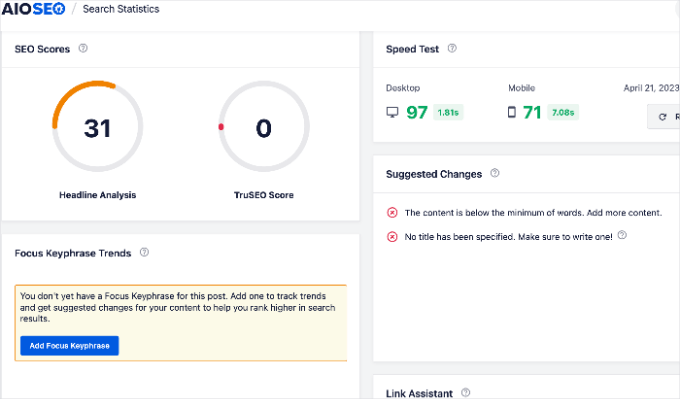Viewport: 680px width, 399px height.
Task: Click the Mobile label in Speed Test
Action: 521,88
